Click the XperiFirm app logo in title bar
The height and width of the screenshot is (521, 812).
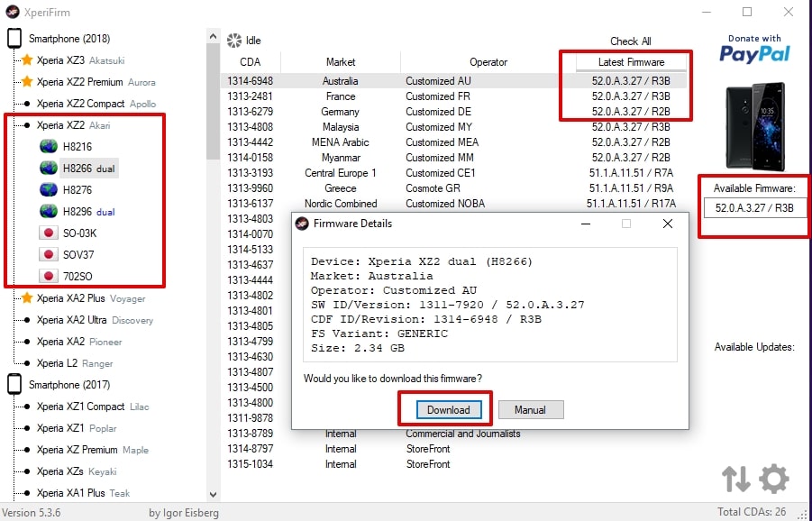tap(13, 12)
